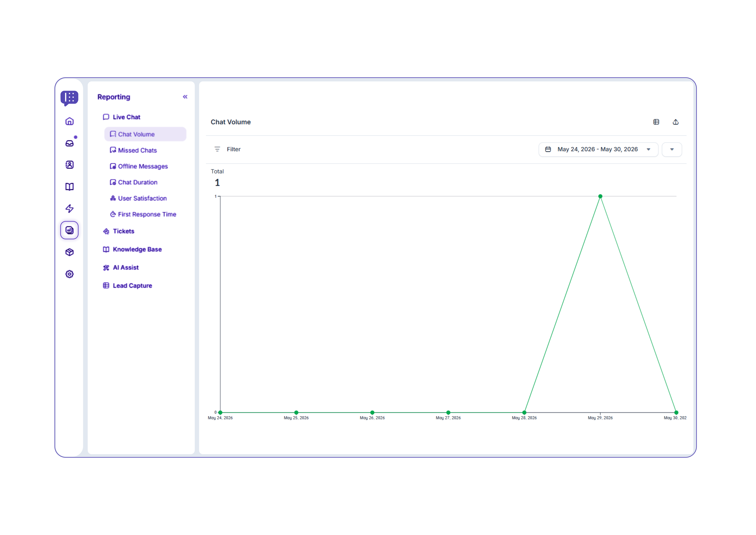Open First Response Time report
Viewport: 756px width, 535px height.
coord(143,215)
